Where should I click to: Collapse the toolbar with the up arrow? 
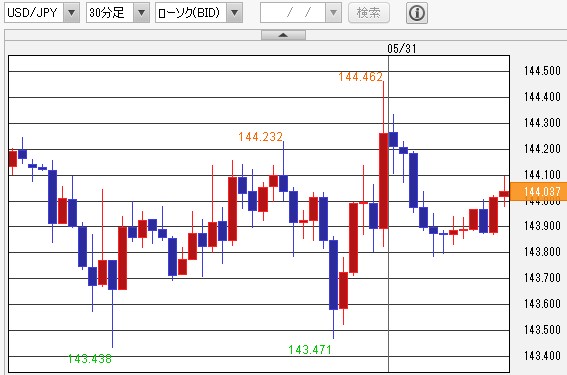tap(283, 35)
